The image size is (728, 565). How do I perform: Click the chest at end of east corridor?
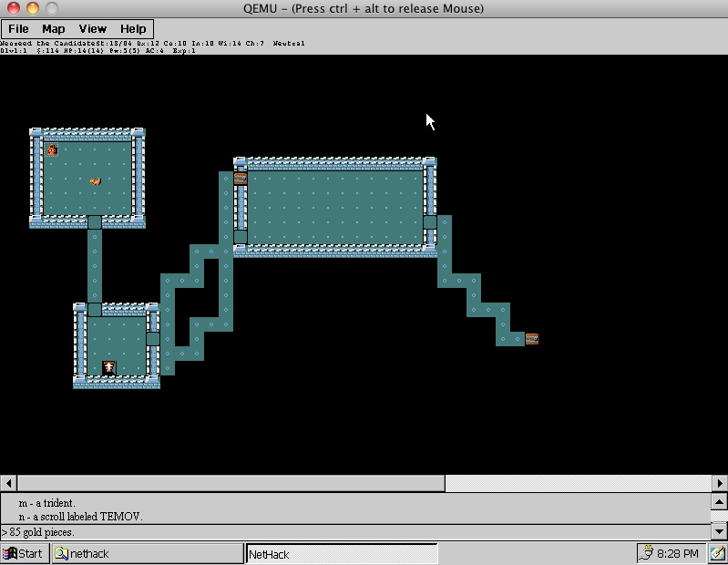click(x=532, y=339)
